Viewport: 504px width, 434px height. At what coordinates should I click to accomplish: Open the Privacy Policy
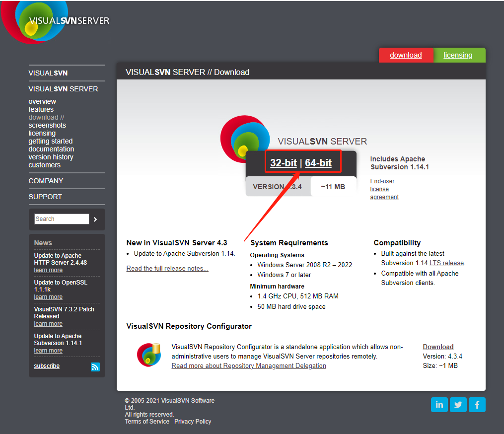193,422
